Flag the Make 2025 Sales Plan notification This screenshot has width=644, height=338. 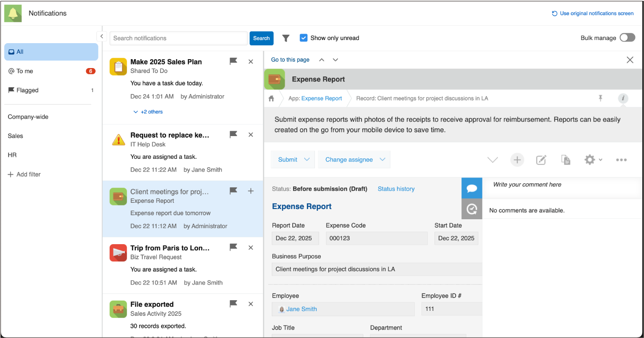233,61
